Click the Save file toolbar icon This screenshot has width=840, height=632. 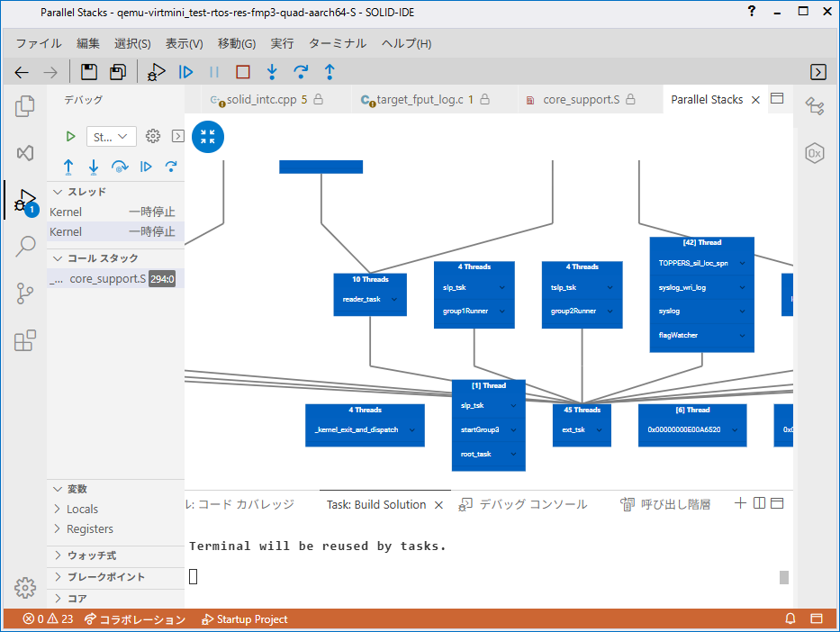[89, 72]
